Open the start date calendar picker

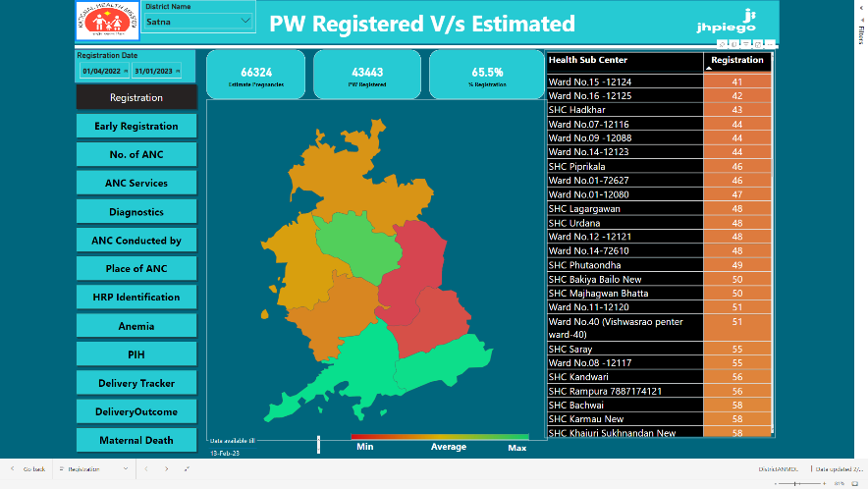125,72
